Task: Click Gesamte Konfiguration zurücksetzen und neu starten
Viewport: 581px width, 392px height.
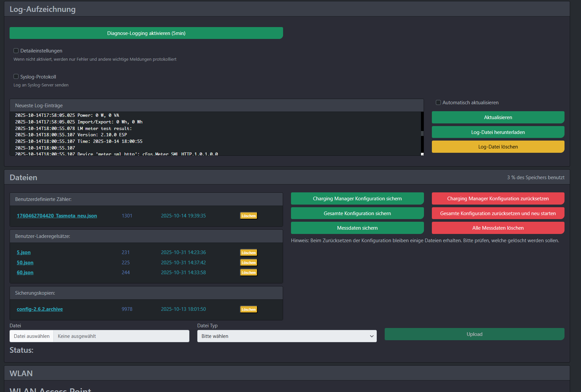Action: (498, 213)
